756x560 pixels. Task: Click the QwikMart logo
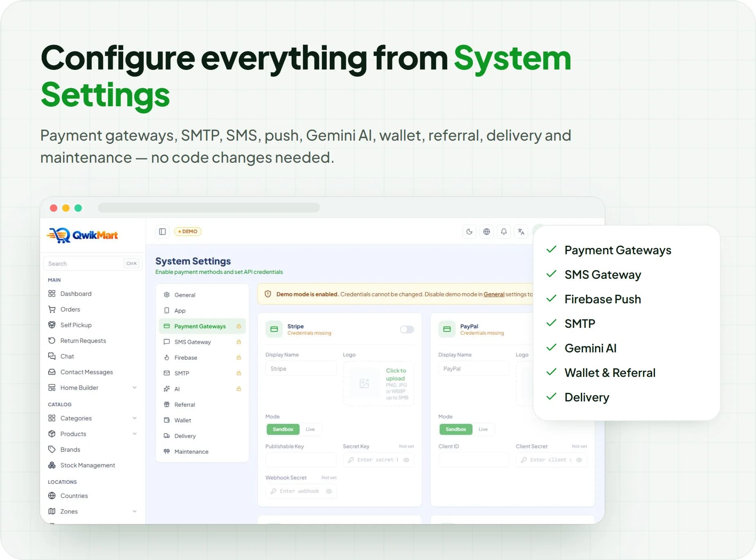click(x=82, y=235)
